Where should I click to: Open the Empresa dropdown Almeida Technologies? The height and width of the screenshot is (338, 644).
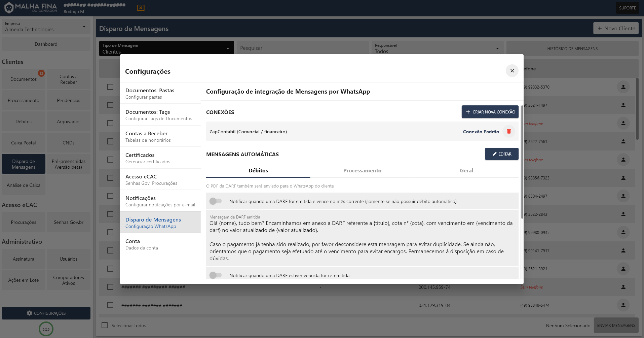[x=46, y=27]
